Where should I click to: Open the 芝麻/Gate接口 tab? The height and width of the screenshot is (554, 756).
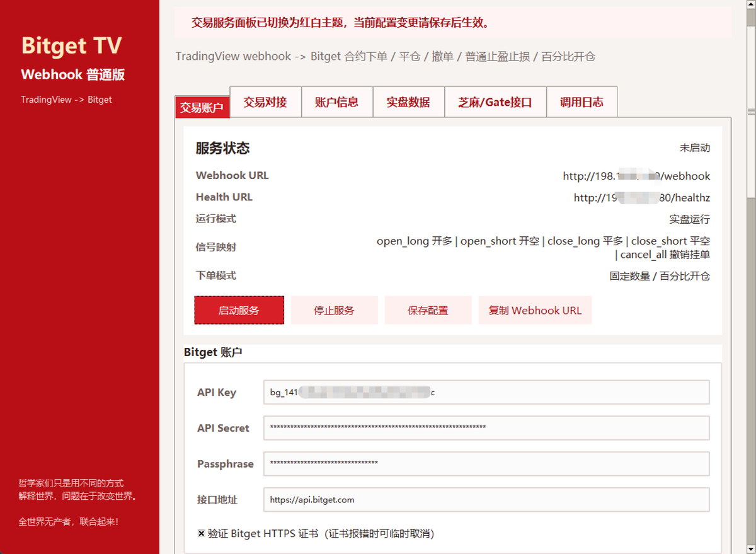click(495, 102)
